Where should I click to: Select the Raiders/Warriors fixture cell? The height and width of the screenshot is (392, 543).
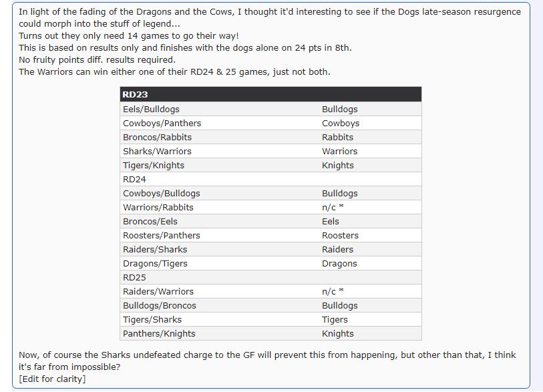[158, 291]
